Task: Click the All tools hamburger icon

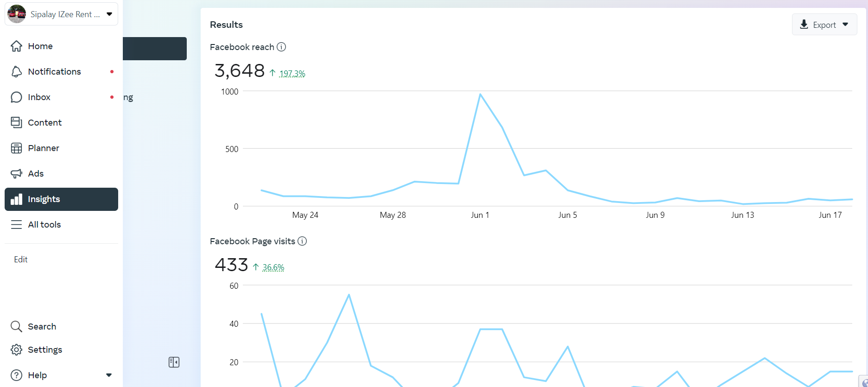Action: (x=16, y=224)
